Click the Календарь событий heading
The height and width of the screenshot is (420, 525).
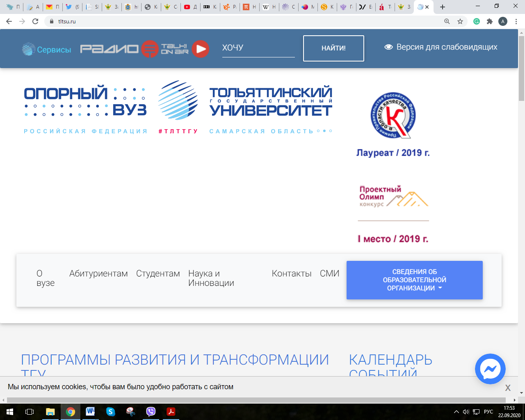[x=390, y=366]
